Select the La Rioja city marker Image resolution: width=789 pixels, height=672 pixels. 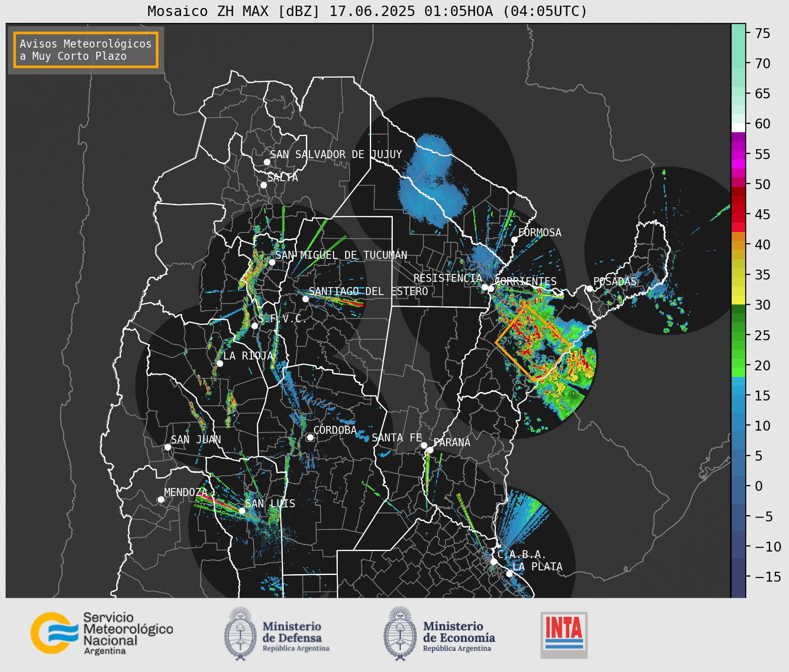(x=220, y=363)
